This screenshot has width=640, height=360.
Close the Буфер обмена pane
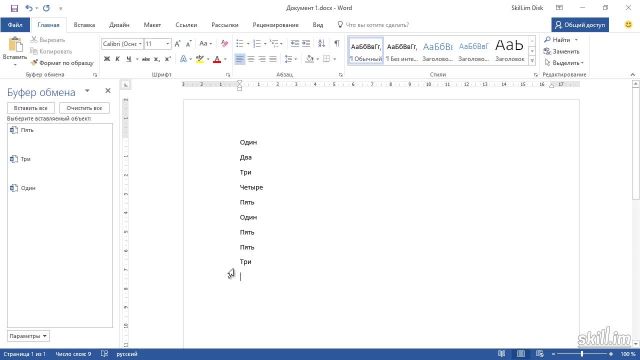(x=108, y=91)
